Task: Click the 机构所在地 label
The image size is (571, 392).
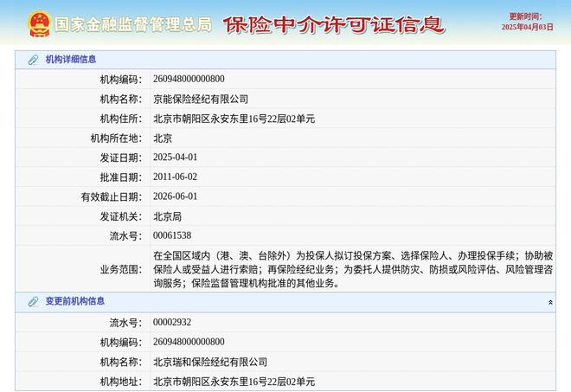Action: click(x=117, y=138)
